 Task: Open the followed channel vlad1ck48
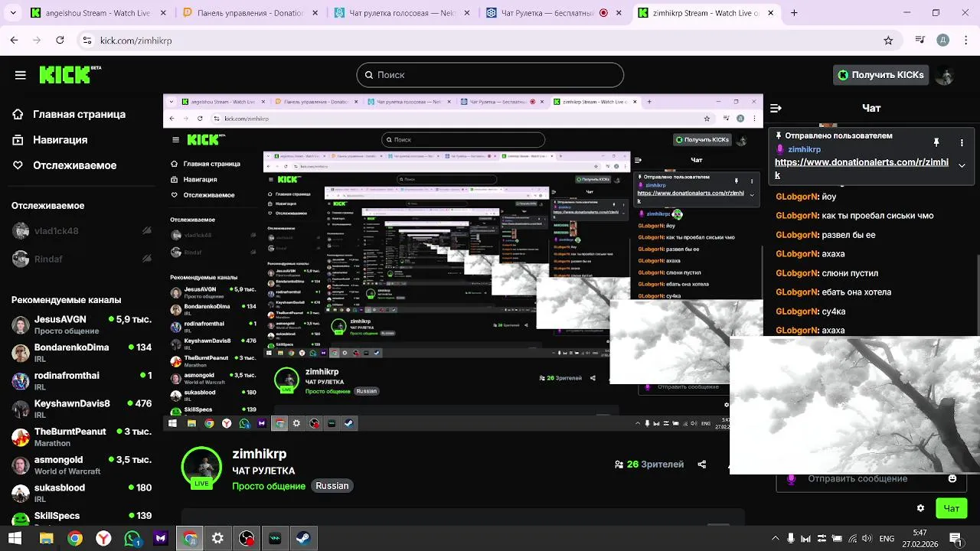click(x=81, y=231)
